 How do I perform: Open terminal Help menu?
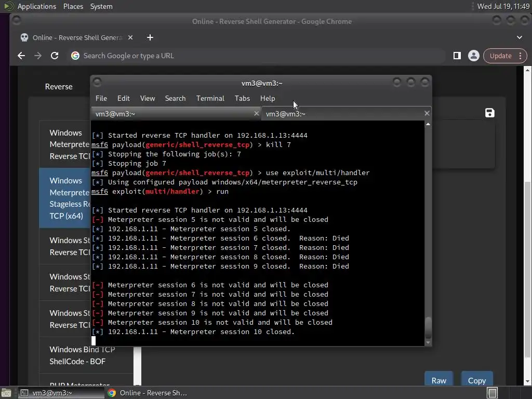tap(268, 98)
